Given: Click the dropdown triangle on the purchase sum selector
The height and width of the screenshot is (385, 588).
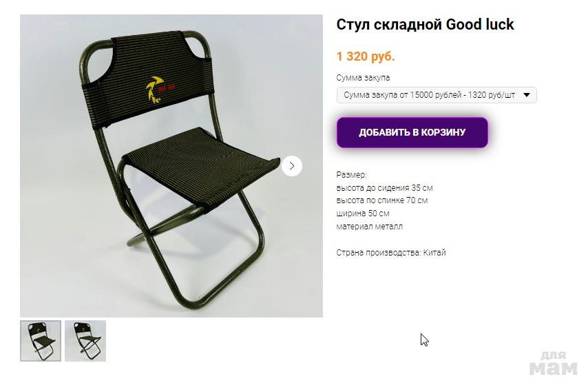Looking at the screenshot, I should (527, 95).
